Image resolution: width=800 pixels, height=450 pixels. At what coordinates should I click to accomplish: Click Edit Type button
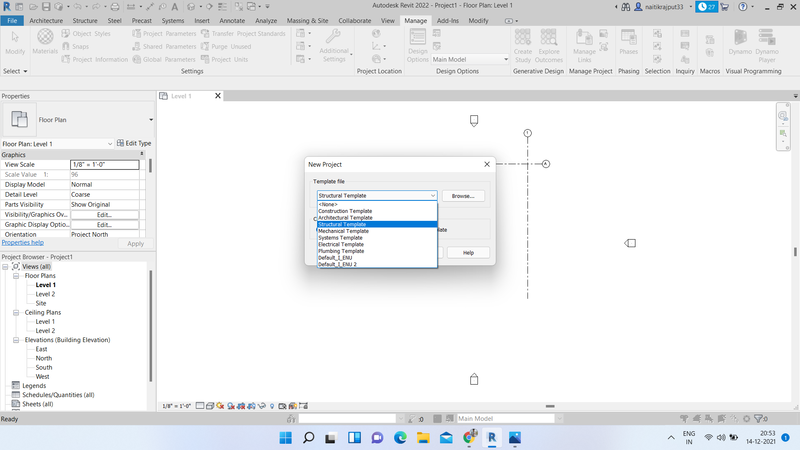tap(134, 143)
